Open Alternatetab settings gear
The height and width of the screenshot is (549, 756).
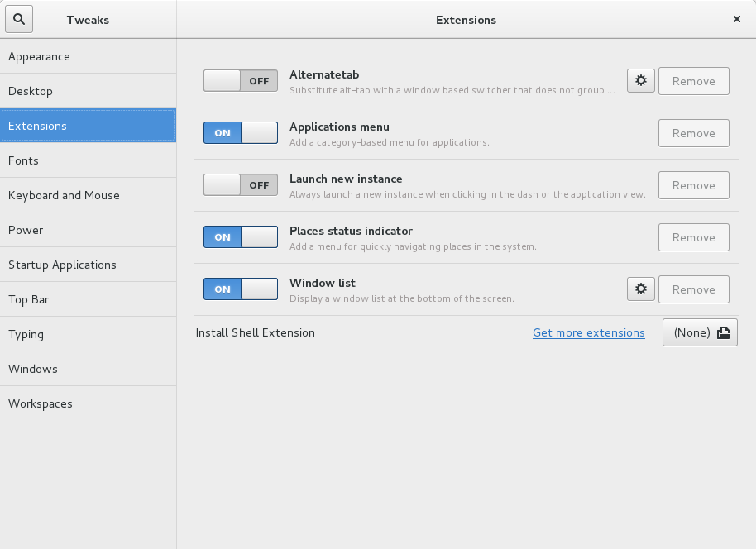[x=640, y=80]
